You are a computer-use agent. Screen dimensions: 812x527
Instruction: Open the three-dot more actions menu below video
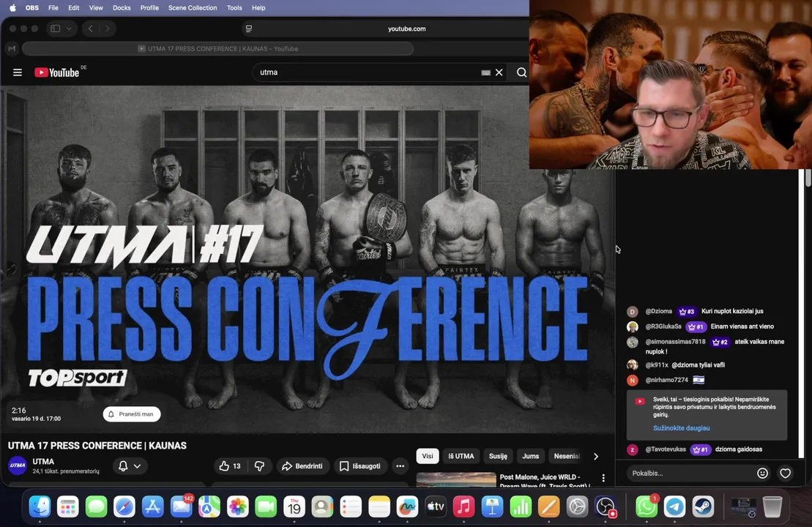tap(400, 466)
